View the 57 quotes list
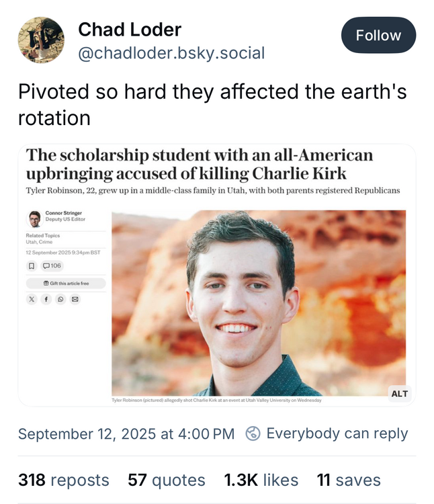The width and height of the screenshot is (434, 504). pos(167,480)
